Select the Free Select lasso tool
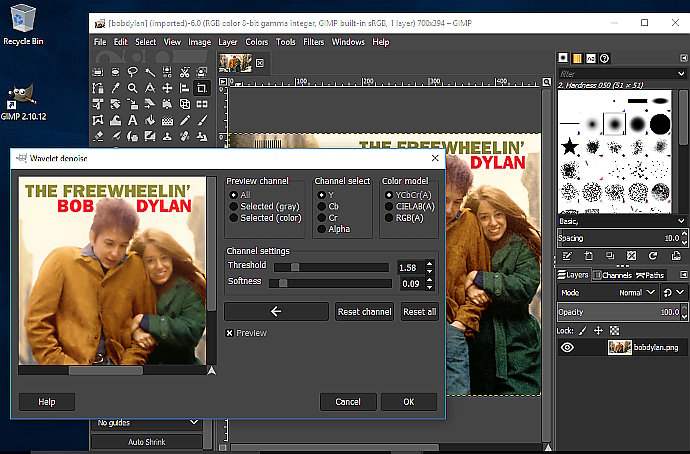This screenshot has width=690, height=454. 133,71
